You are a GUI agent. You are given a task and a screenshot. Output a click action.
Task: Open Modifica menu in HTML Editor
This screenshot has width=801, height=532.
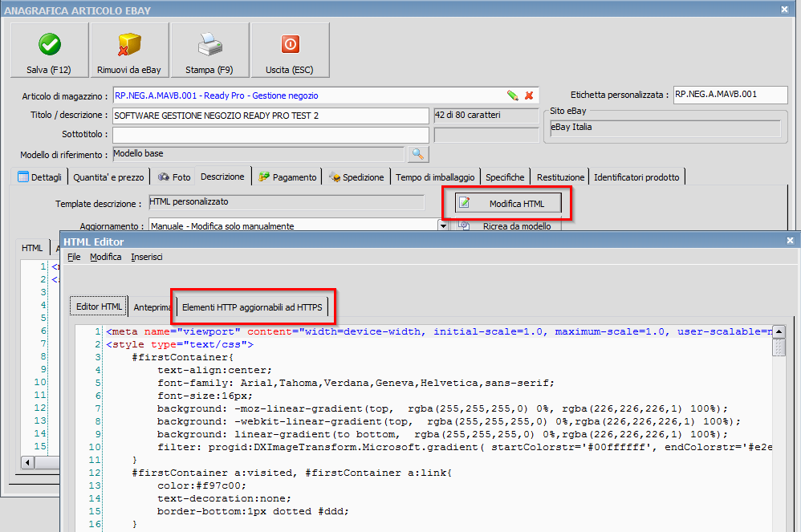(106, 257)
